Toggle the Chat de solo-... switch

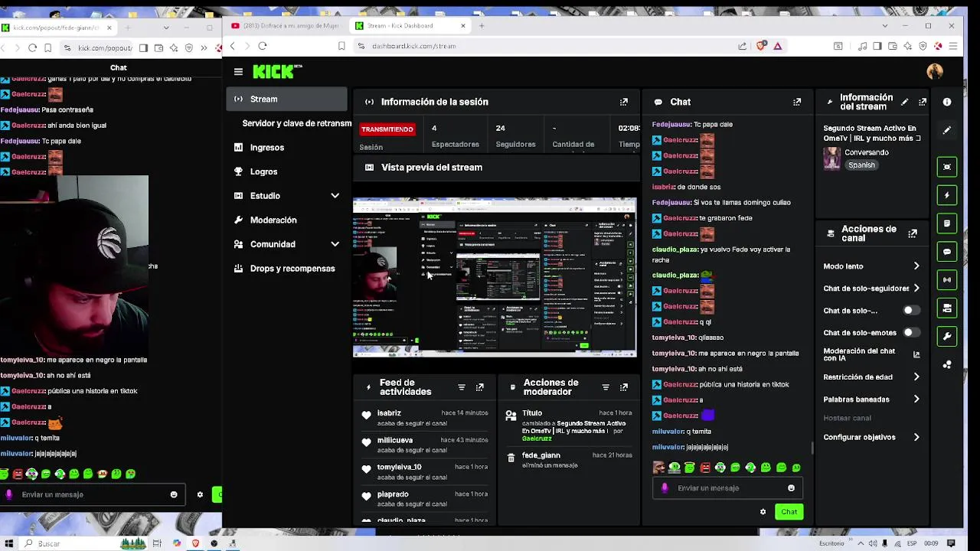[x=910, y=311]
